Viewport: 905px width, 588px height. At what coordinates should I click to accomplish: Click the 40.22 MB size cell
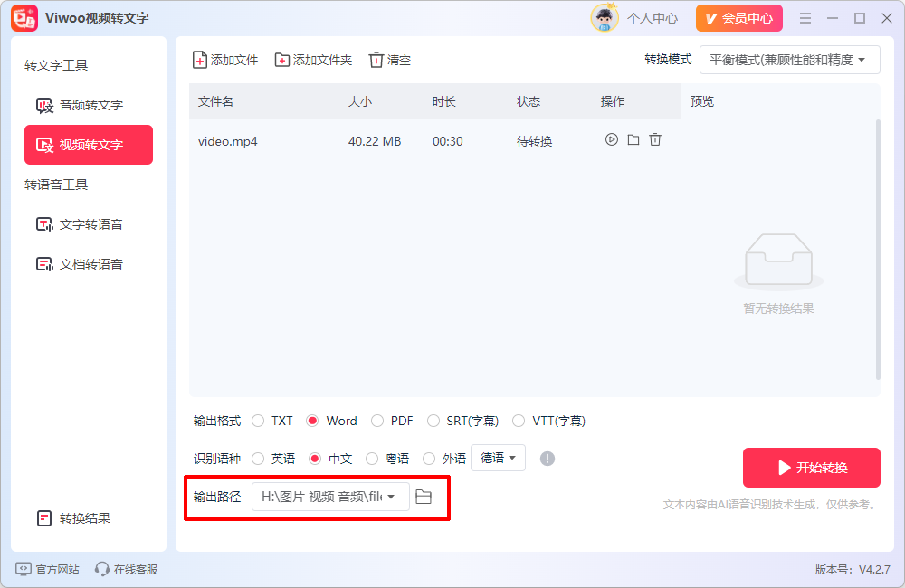click(375, 141)
